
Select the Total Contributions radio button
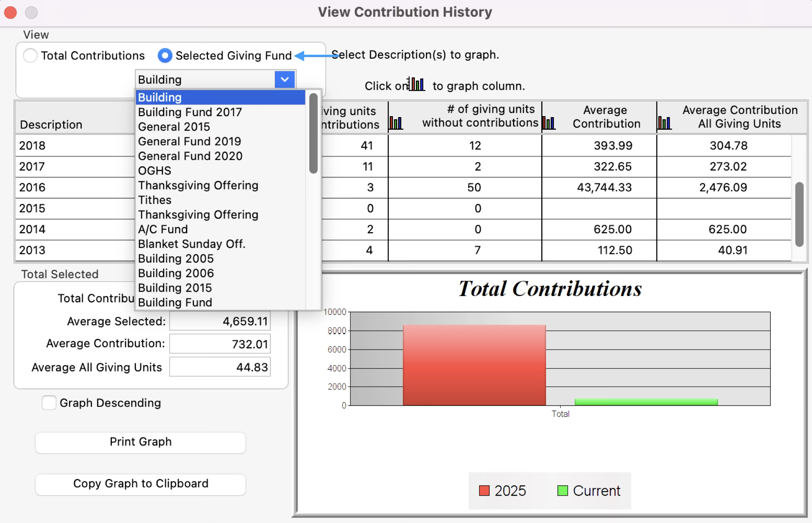(30, 55)
